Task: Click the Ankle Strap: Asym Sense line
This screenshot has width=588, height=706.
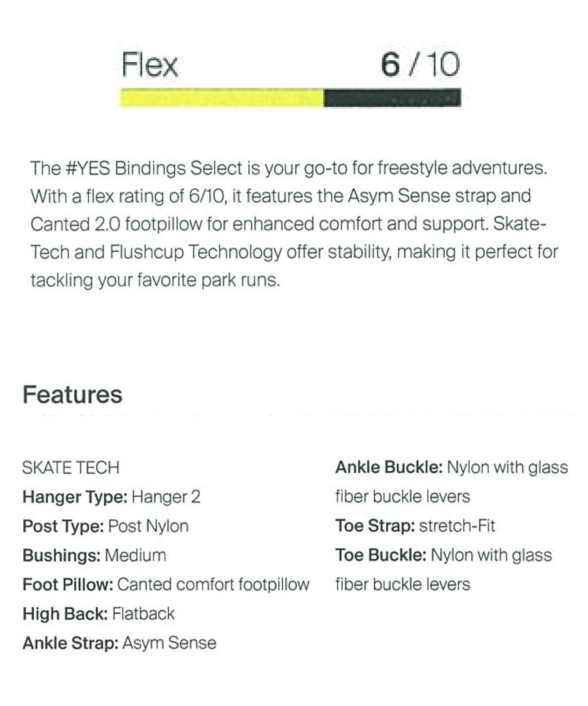Action: (x=120, y=643)
